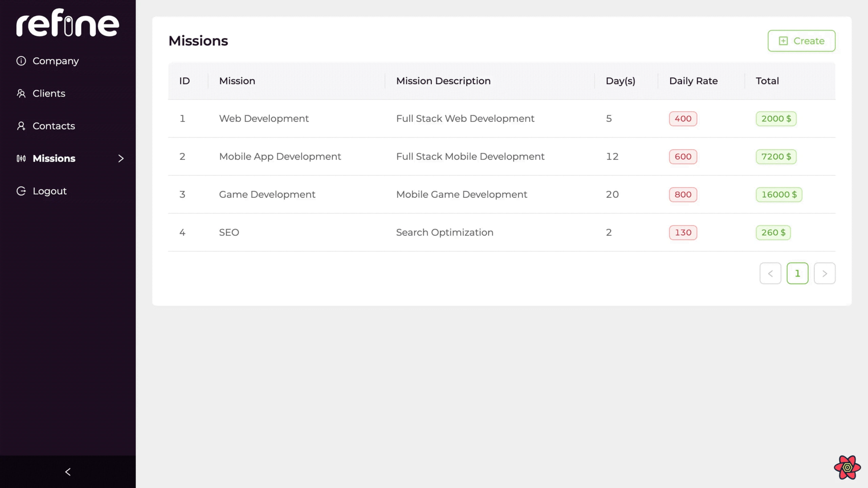The image size is (868, 488).
Task: Click the Missions sliders icon
Action: [x=21, y=158]
